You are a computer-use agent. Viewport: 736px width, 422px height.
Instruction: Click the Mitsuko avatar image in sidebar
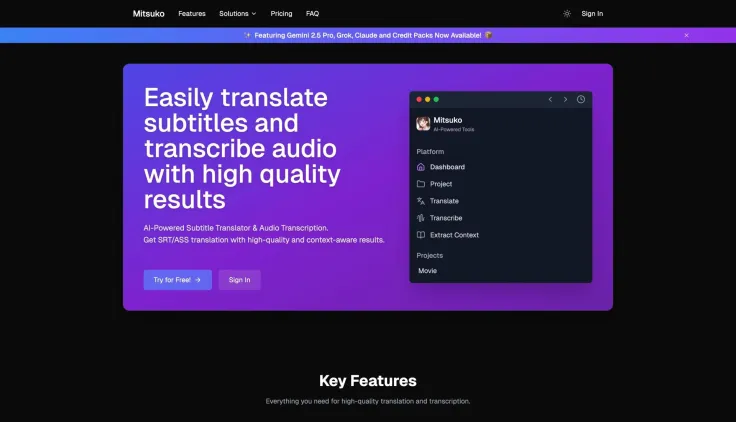(423, 123)
